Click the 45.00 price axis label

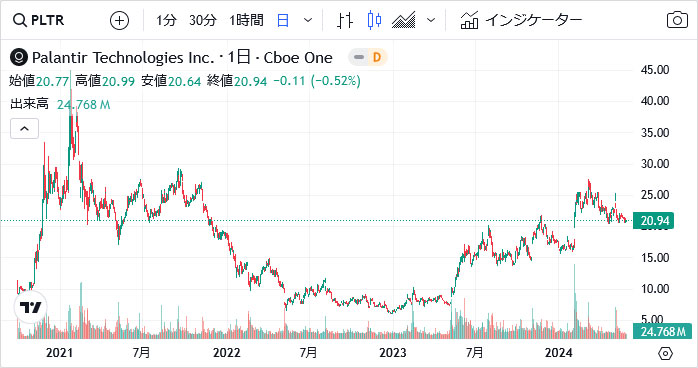pos(655,70)
